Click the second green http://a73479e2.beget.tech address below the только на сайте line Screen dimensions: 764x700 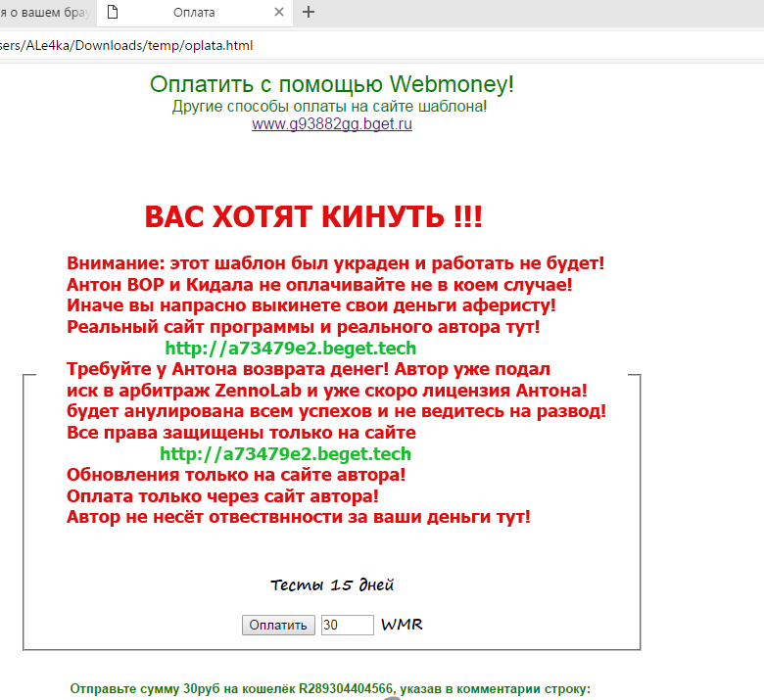pos(286,453)
